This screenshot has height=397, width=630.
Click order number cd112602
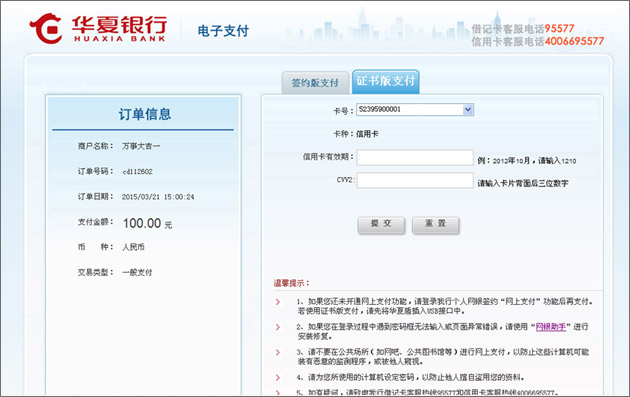point(137,172)
